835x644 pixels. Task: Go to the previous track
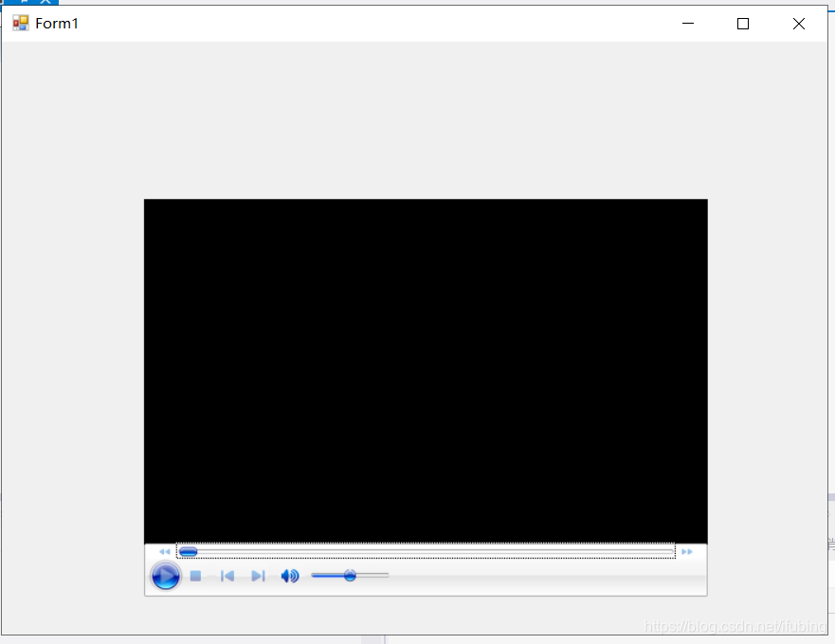[227, 576]
